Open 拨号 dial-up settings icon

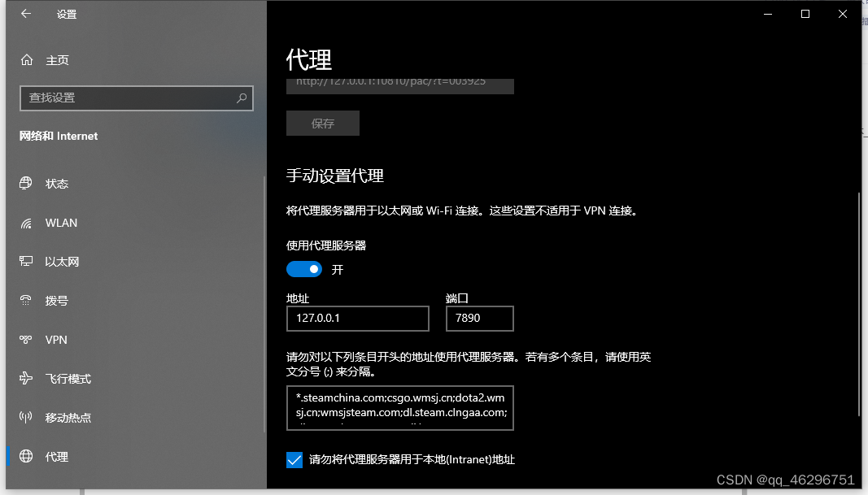pos(24,300)
